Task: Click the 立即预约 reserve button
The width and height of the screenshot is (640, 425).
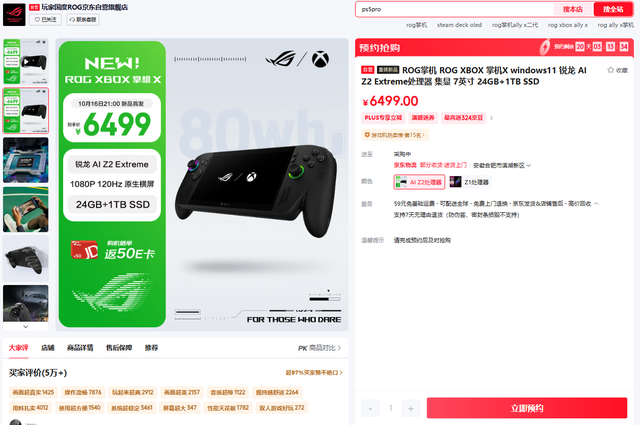Action: pyautogui.click(x=527, y=408)
